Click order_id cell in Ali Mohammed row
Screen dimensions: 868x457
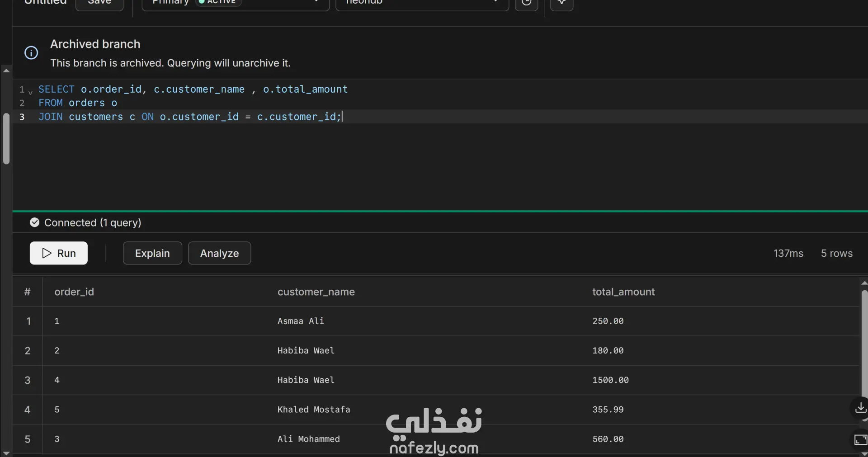[57, 439]
